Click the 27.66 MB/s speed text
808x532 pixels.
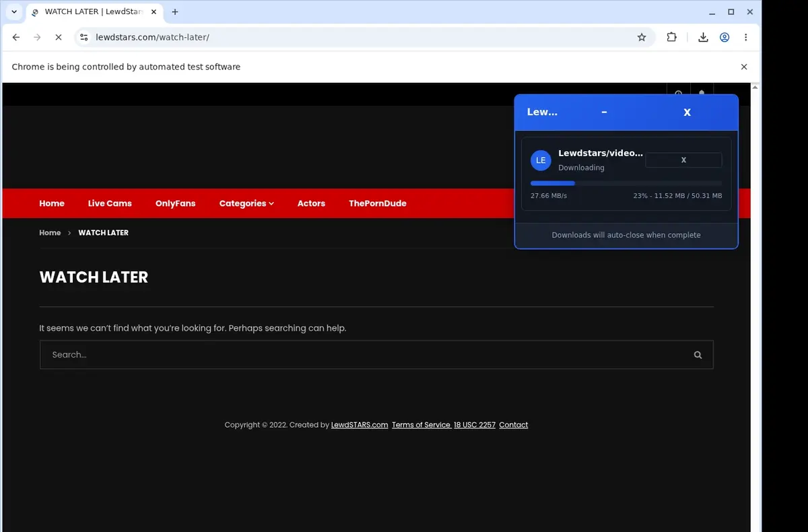[x=549, y=196]
